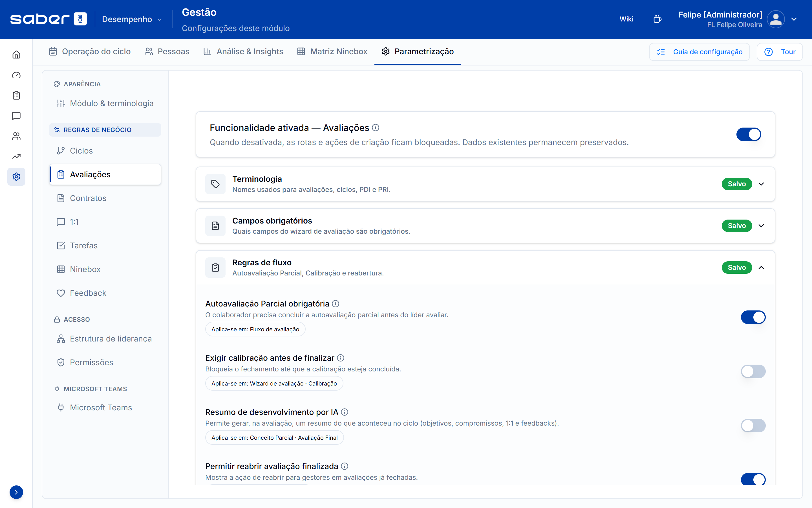
Task: Click info icon beside Autoavaliação Parcial obrigatória
Action: [336, 304]
